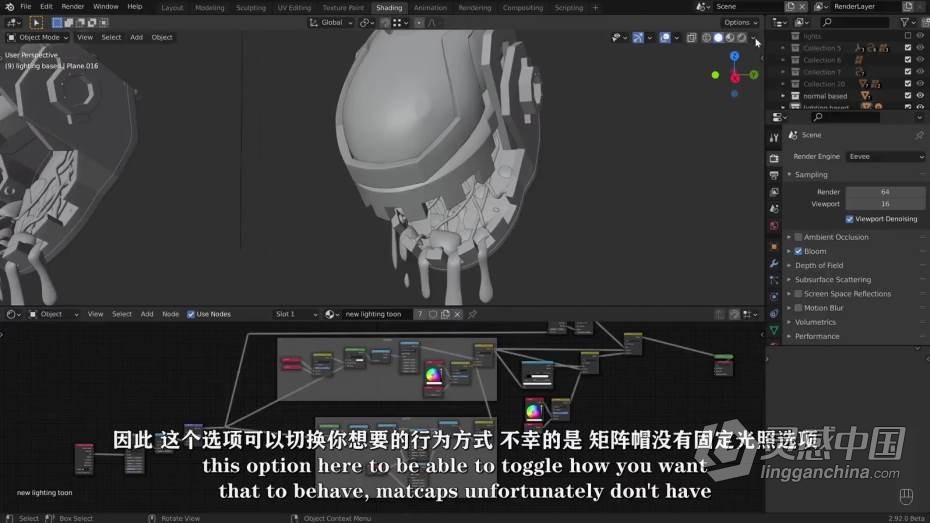This screenshot has width=930, height=523.
Task: Switch to the Sculpting workspace tab
Action: [x=251, y=8]
